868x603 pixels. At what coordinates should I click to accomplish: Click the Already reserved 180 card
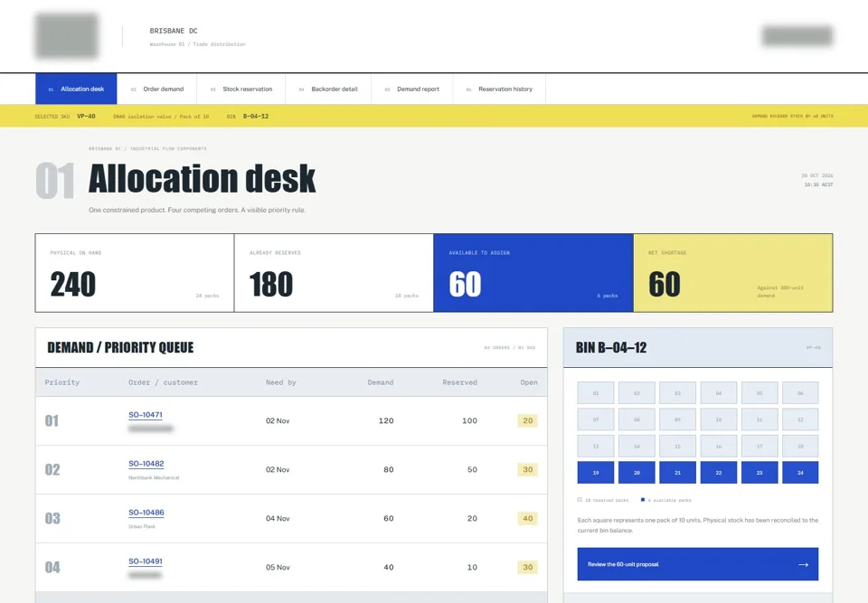(x=334, y=272)
